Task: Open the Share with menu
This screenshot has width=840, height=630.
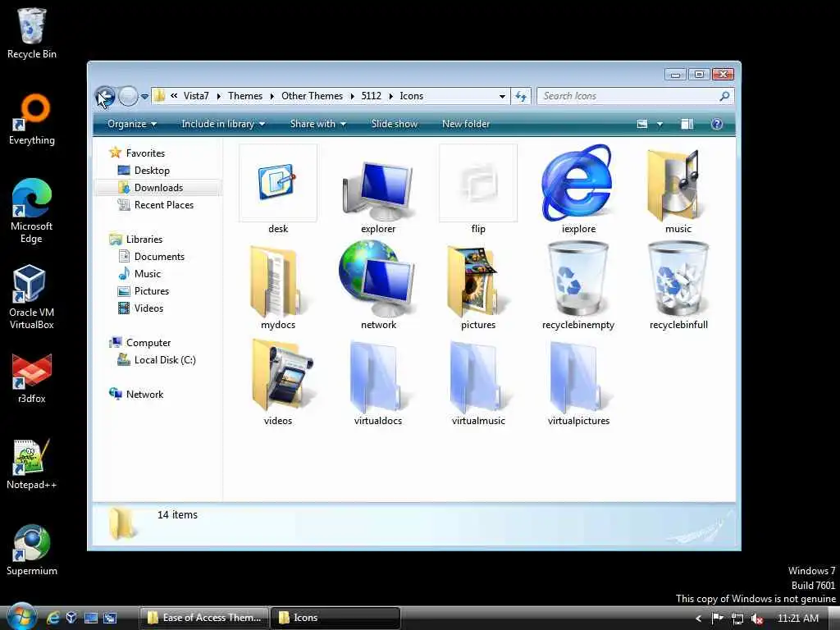Action: point(317,124)
